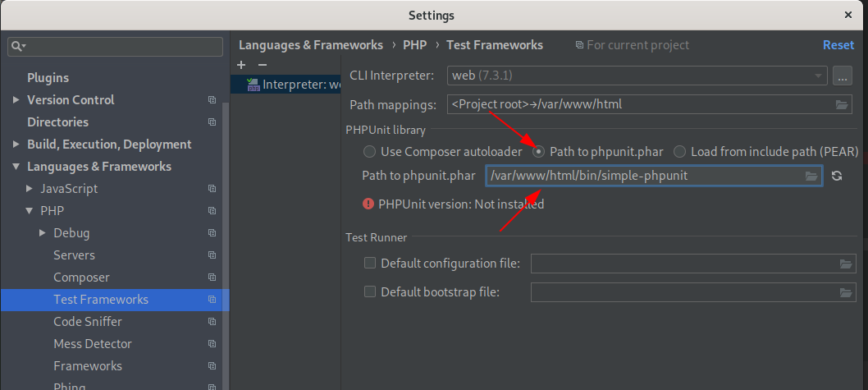Image resolution: width=868 pixels, height=390 pixels.
Task: Open the Directories settings page
Action: [x=57, y=122]
